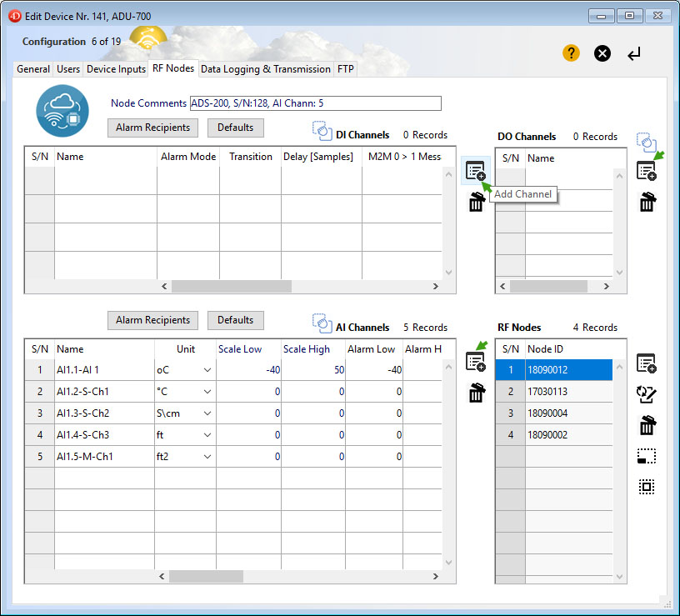Click the copy icon beside DI Channels label
Image resolution: width=680 pixels, height=616 pixels.
click(322, 131)
